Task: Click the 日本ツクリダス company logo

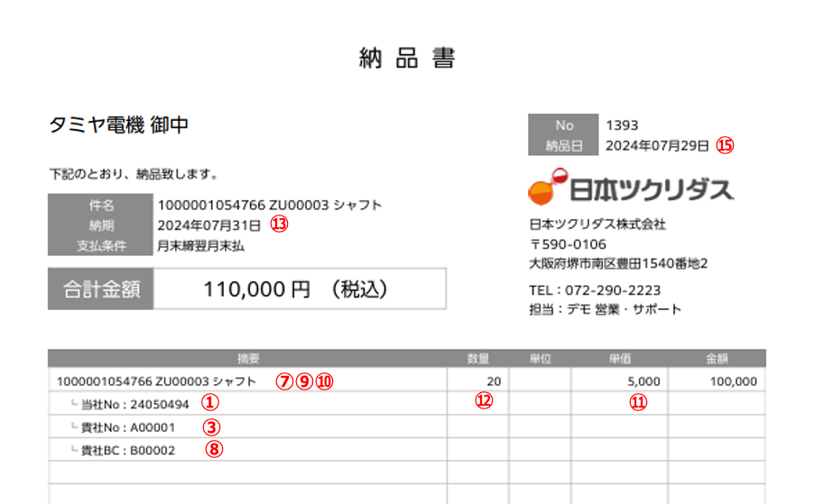Action: click(x=631, y=188)
